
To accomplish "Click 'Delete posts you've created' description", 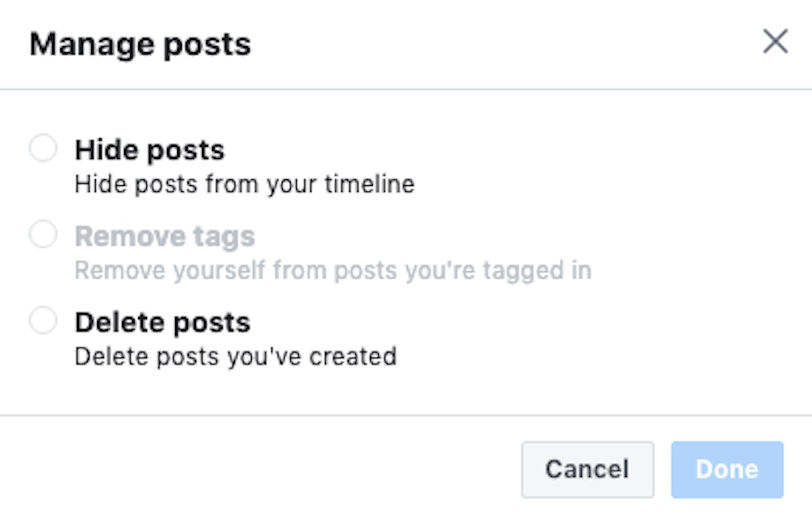I will pos(237,356).
